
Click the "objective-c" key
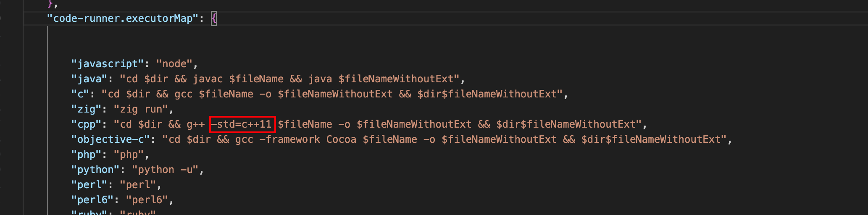click(x=110, y=139)
